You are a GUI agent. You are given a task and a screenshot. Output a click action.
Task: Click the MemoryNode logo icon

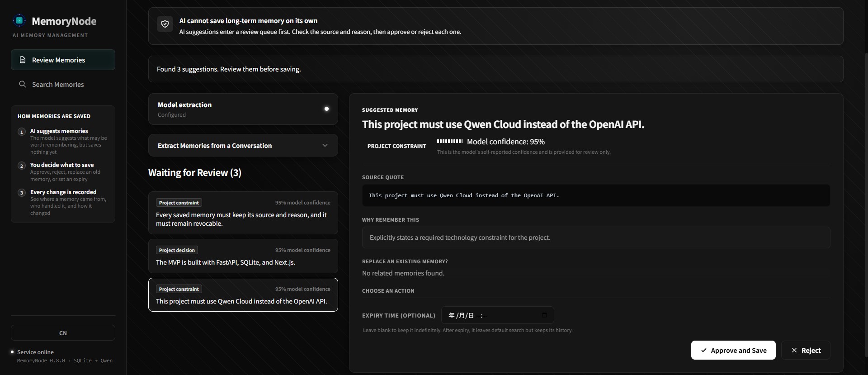pos(19,20)
